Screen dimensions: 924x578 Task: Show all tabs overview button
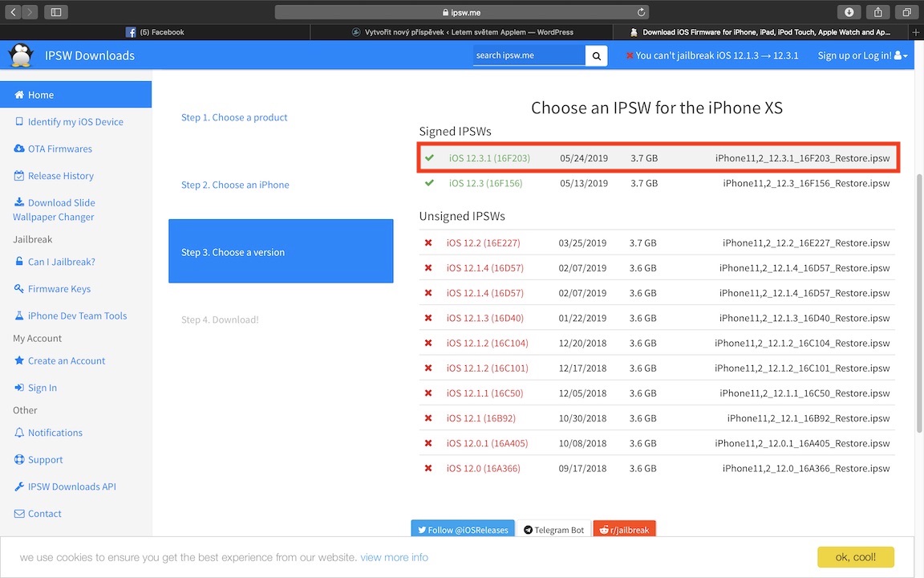tap(907, 12)
